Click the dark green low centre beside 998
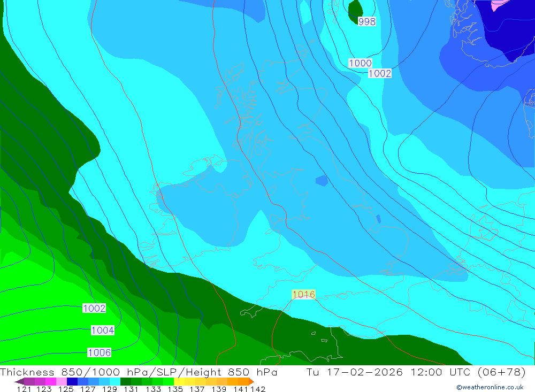This screenshot has height=392, width=535. point(355,11)
